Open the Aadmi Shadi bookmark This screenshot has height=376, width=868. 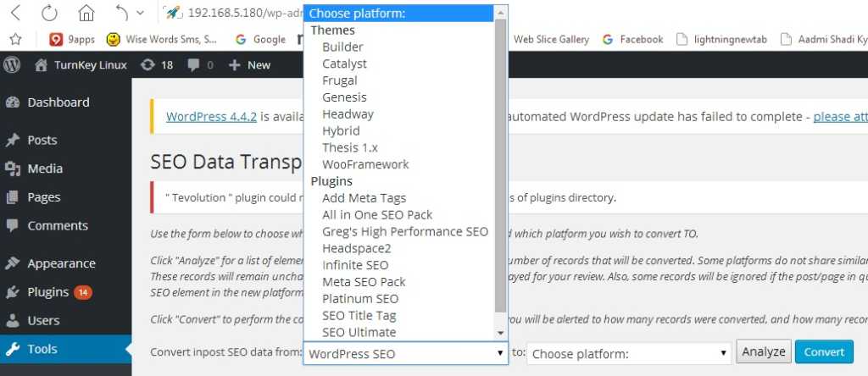click(x=824, y=39)
